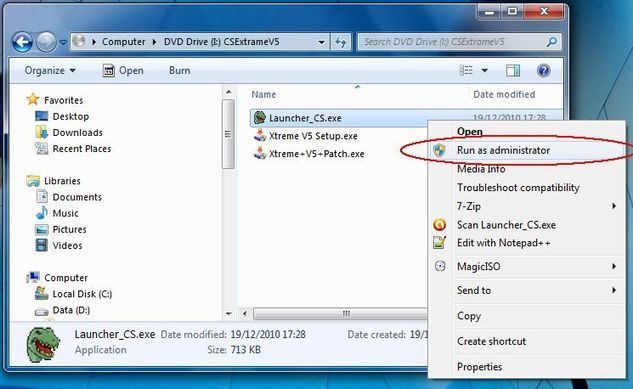Click the Notepad++ icon in context menu
The height and width of the screenshot is (389, 633).
439,243
